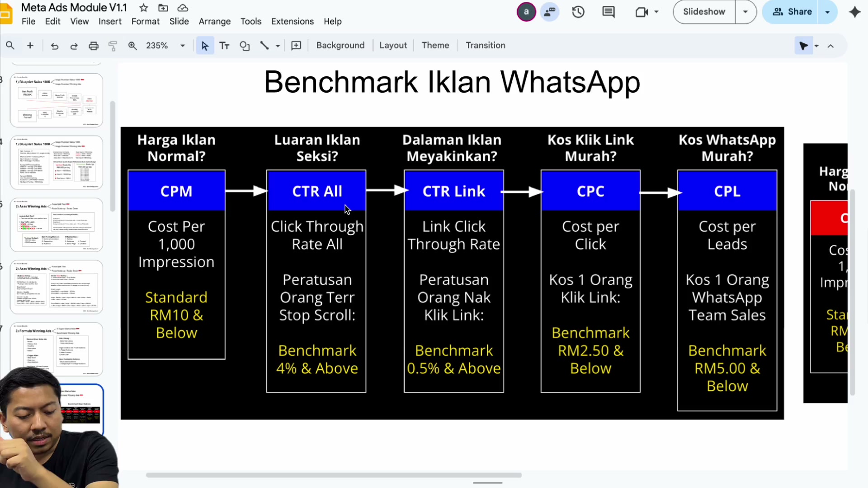868x488 pixels.
Task: Choose the Select cursor tool
Action: 205,46
